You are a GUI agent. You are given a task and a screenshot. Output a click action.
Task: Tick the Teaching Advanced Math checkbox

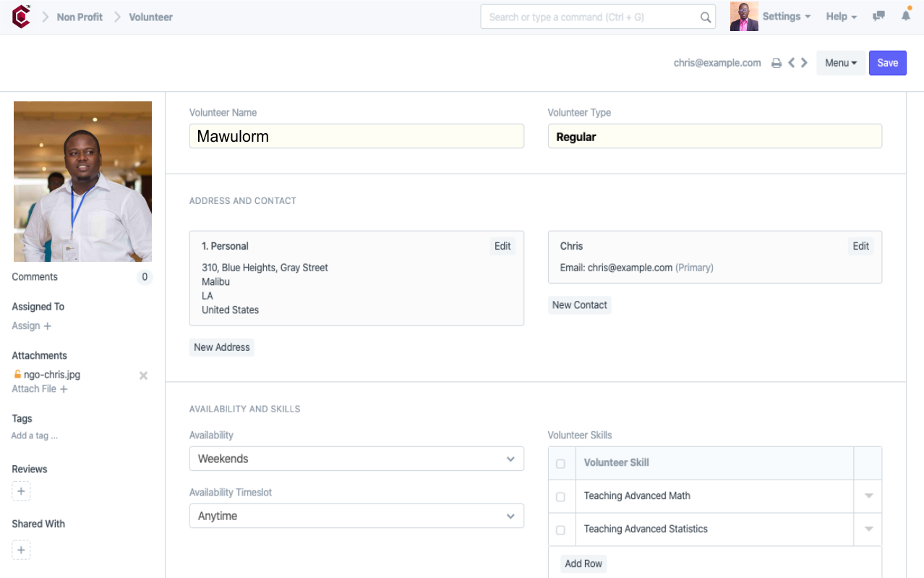pos(560,497)
